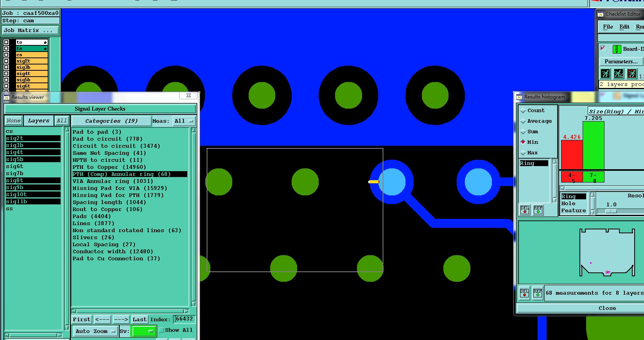Click the First navigation button
Image resolution: width=644 pixels, height=340 pixels.
[81, 319]
